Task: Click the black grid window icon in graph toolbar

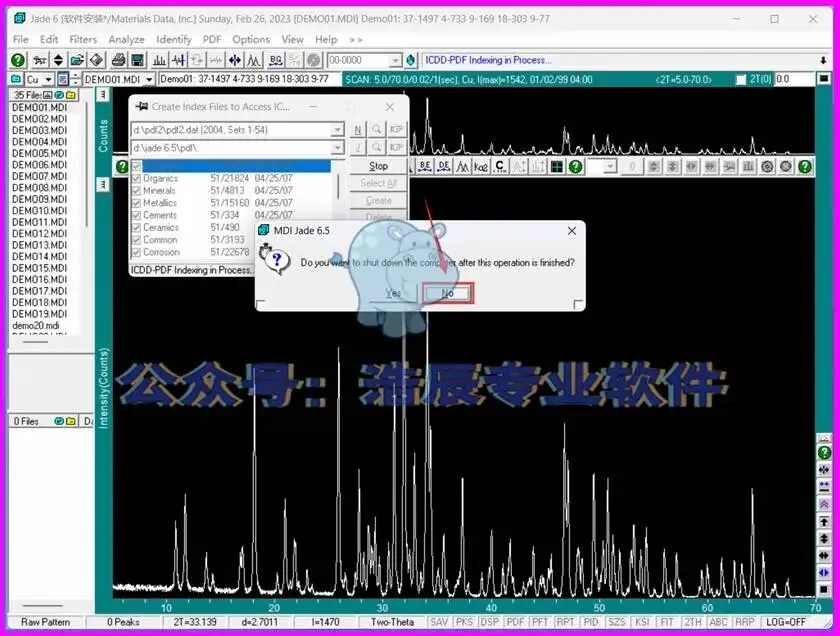Action: point(557,167)
